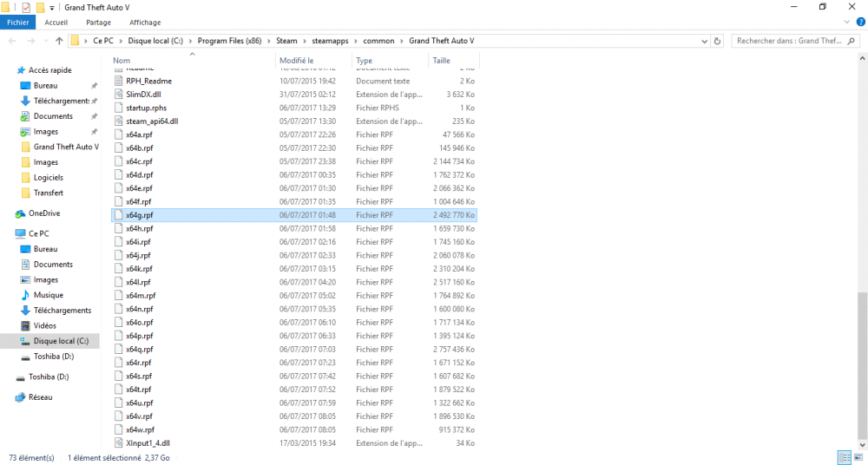Select Toshiba (D:) under Ce PC
The height and width of the screenshot is (465, 868).
[54, 357]
